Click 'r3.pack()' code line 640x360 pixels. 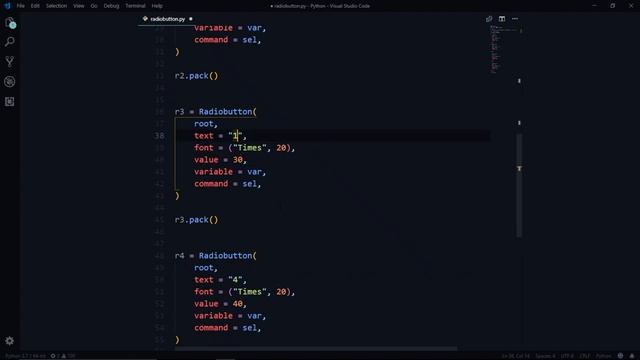click(196, 220)
